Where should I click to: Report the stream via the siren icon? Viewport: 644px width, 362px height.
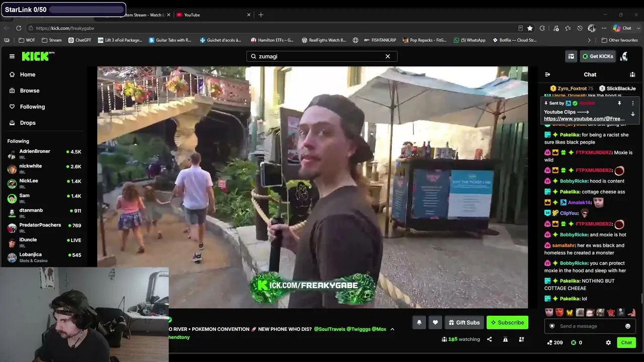coord(505,339)
